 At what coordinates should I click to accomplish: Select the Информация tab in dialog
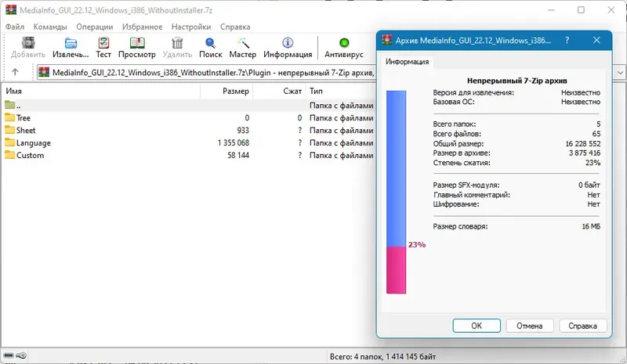point(407,62)
